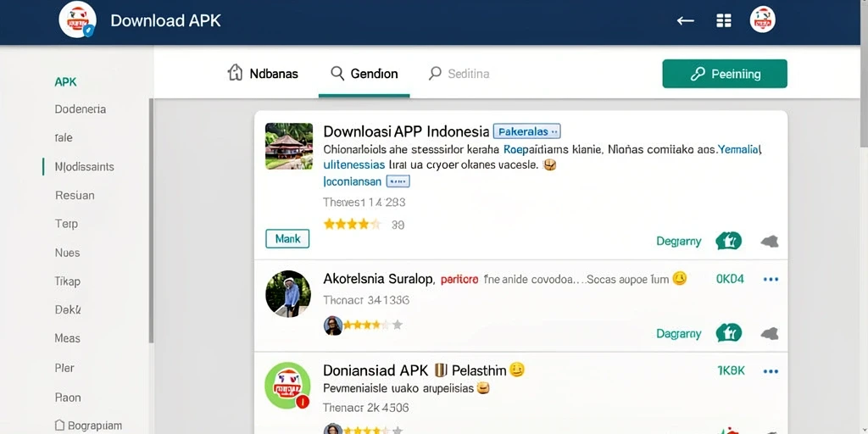Click the smiley emoji after Socas aupoe ium
868x434 pixels.
pos(679,279)
